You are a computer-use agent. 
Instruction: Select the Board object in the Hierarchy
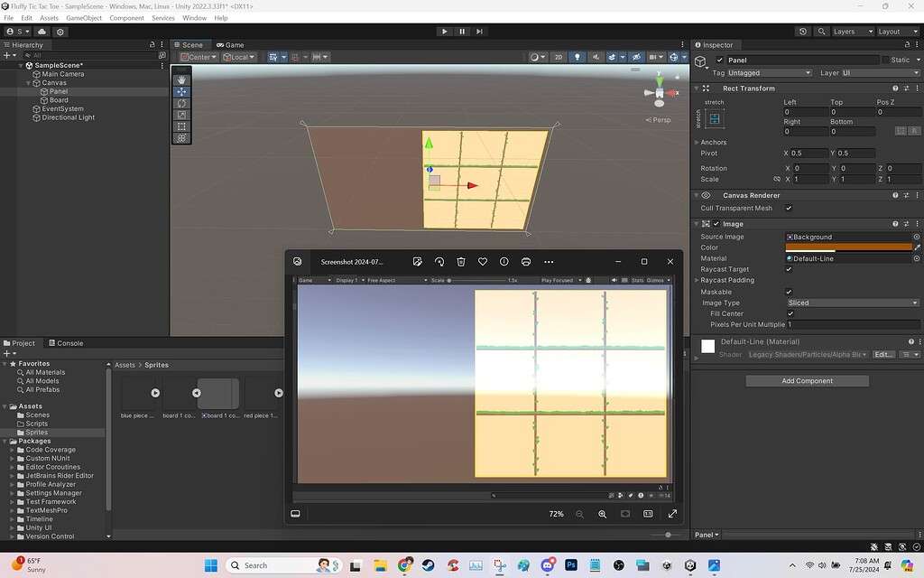(x=60, y=99)
